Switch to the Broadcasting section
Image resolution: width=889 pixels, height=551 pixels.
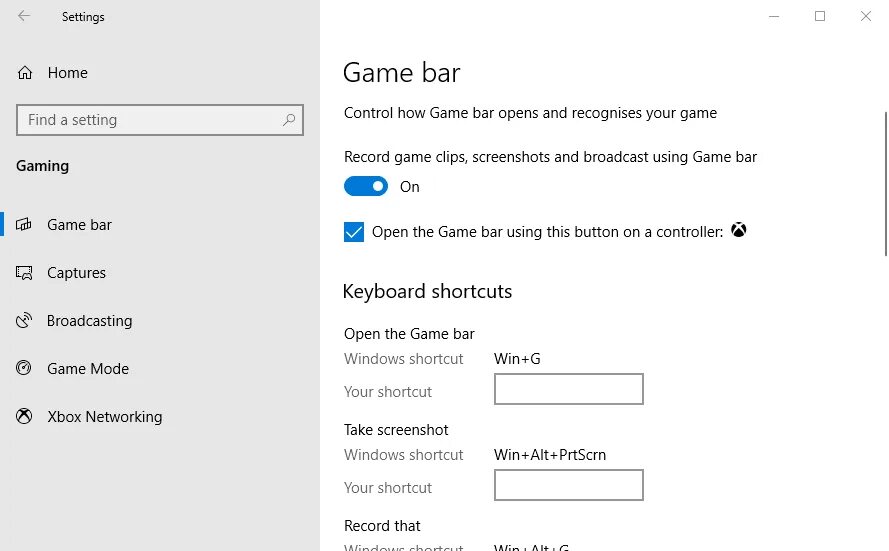click(x=90, y=321)
